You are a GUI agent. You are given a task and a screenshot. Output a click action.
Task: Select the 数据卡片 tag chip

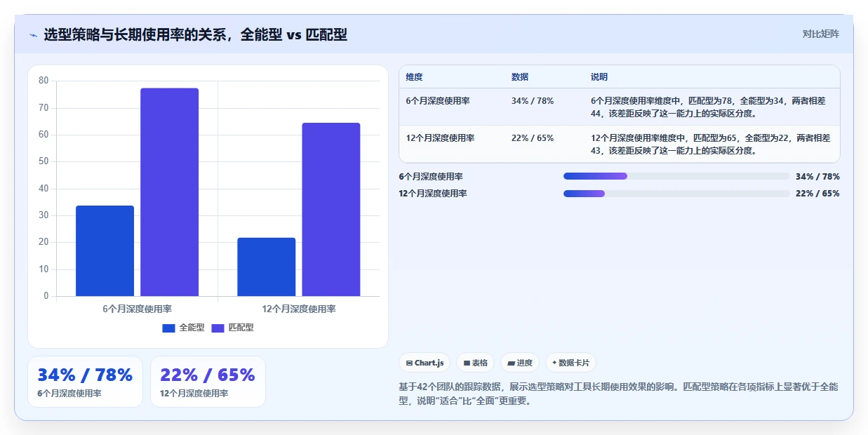pyautogui.click(x=570, y=363)
